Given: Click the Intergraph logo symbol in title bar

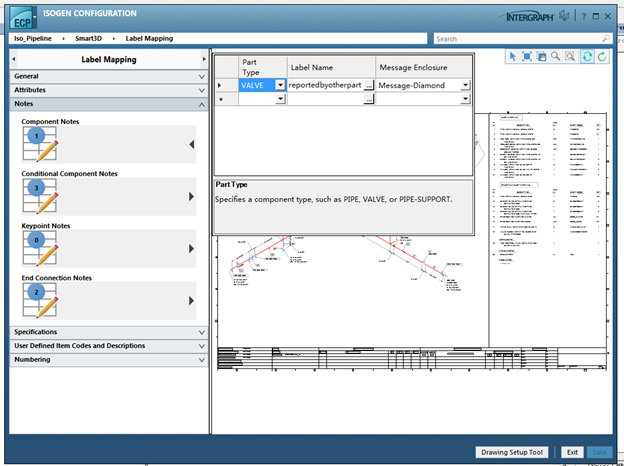Looking at the screenshot, I should tap(564, 16).
